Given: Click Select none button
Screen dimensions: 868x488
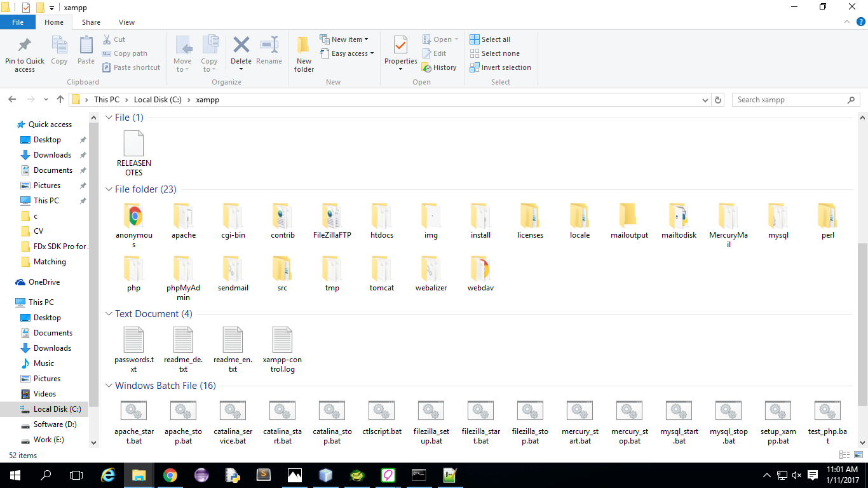Looking at the screenshot, I should click(x=494, y=53).
